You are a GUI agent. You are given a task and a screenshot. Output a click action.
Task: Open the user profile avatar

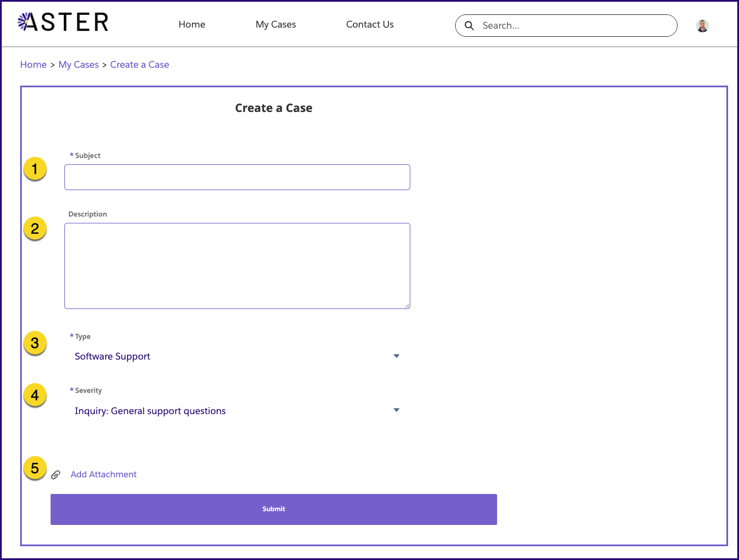click(702, 26)
